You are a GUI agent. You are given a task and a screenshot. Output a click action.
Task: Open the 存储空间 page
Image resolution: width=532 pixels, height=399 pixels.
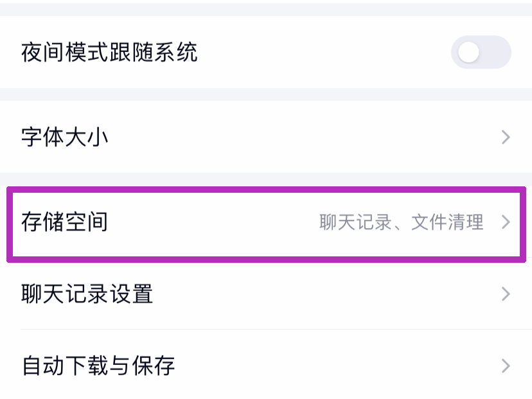[257, 223]
